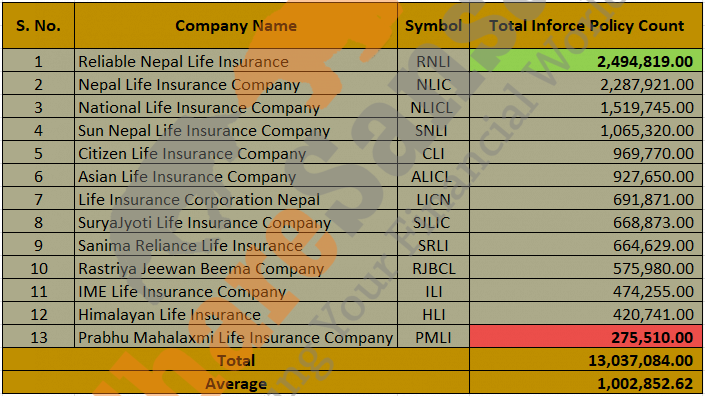This screenshot has width=705, height=396.
Task: Click the Symbol column header cell
Action: 433,26
